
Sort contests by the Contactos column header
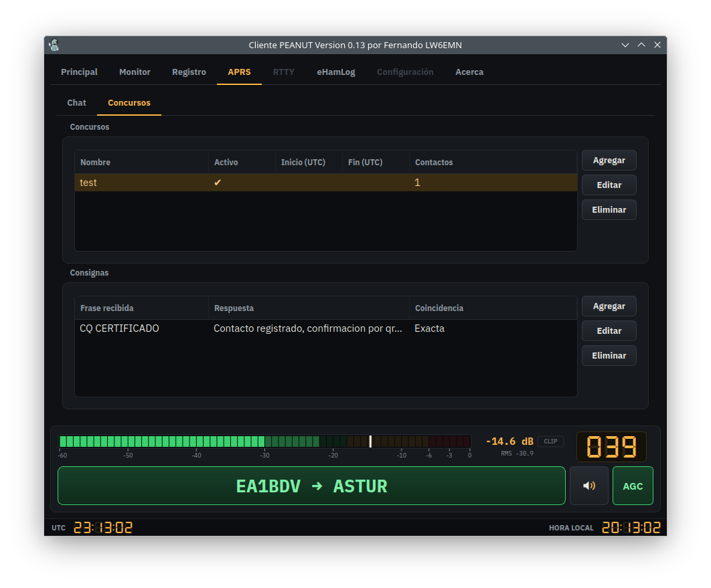click(434, 162)
